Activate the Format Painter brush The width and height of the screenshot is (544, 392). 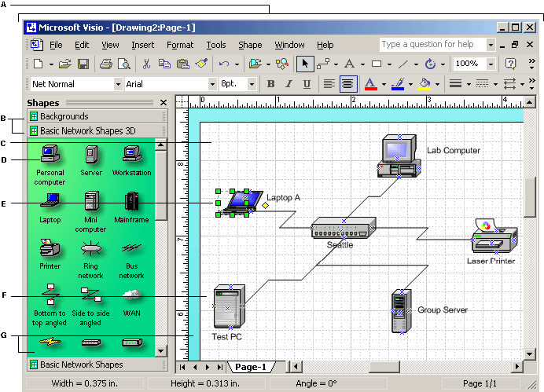click(201, 64)
